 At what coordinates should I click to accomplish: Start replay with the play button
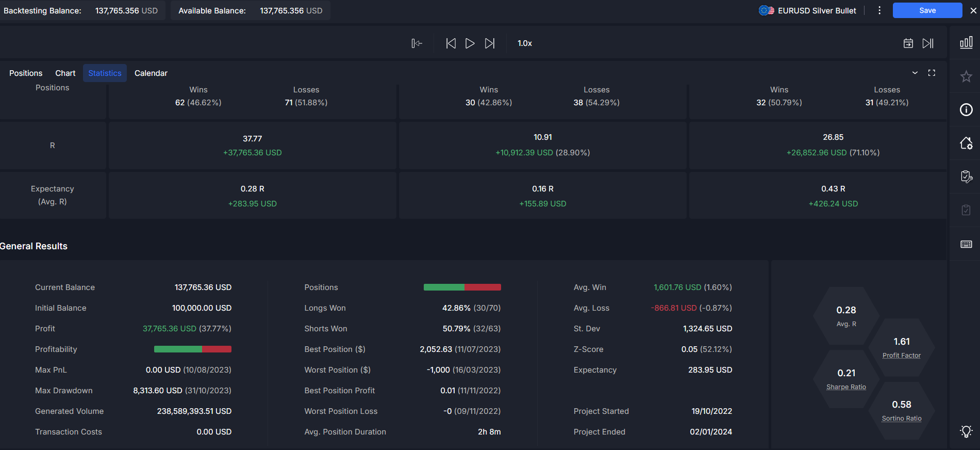click(470, 43)
